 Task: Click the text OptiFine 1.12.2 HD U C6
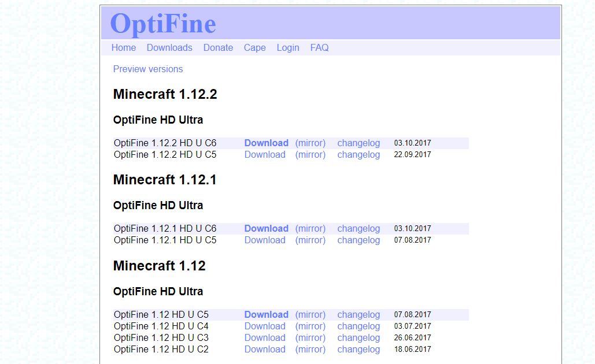165,143
